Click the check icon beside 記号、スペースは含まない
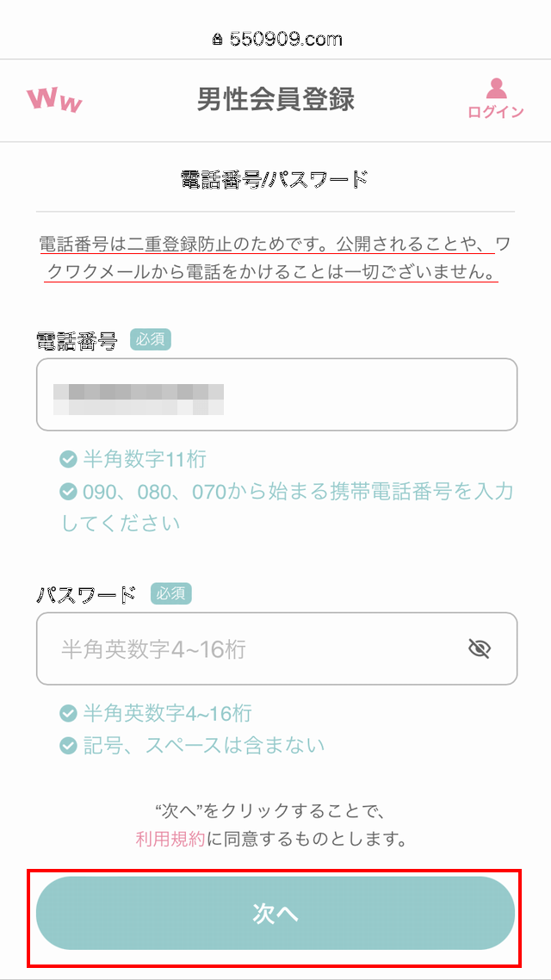Image resolution: width=551 pixels, height=980 pixels. pyautogui.click(x=69, y=745)
